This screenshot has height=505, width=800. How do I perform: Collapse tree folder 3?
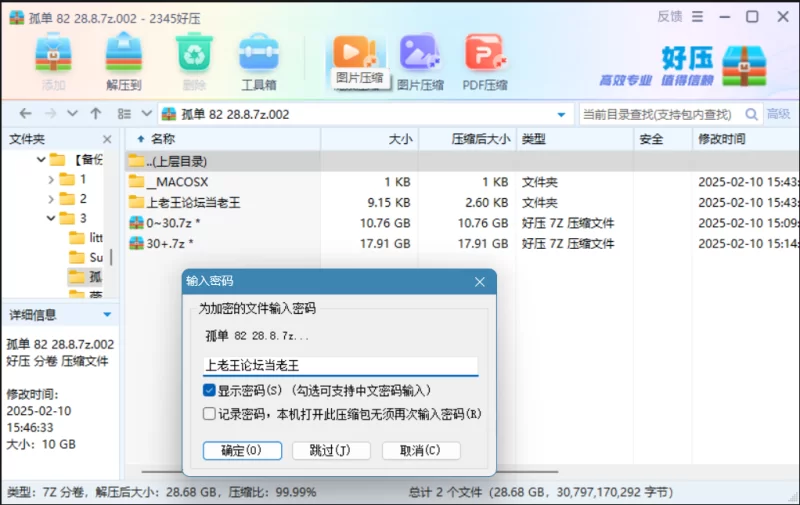pyautogui.click(x=51, y=218)
